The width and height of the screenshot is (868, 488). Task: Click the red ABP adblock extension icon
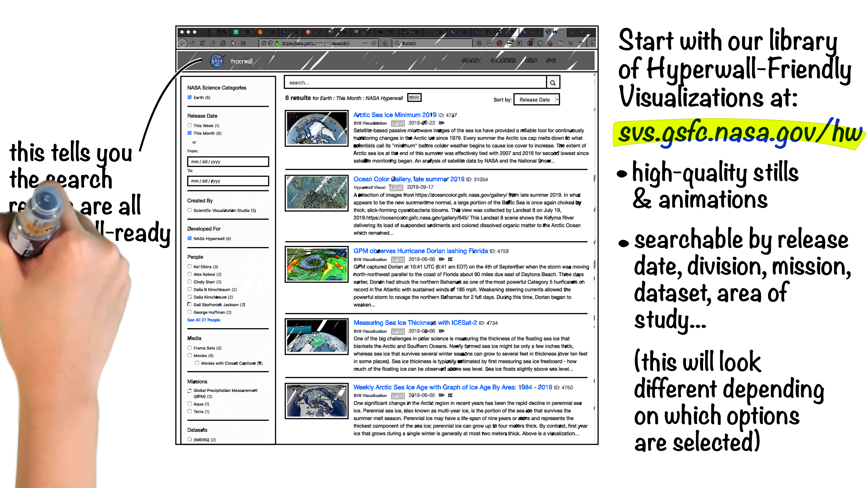(x=499, y=43)
